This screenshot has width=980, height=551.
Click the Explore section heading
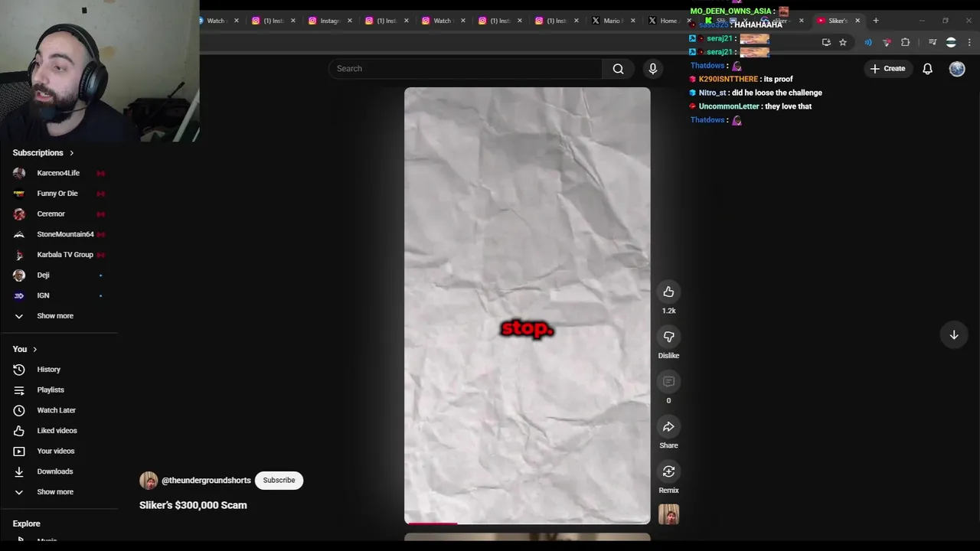click(x=26, y=523)
